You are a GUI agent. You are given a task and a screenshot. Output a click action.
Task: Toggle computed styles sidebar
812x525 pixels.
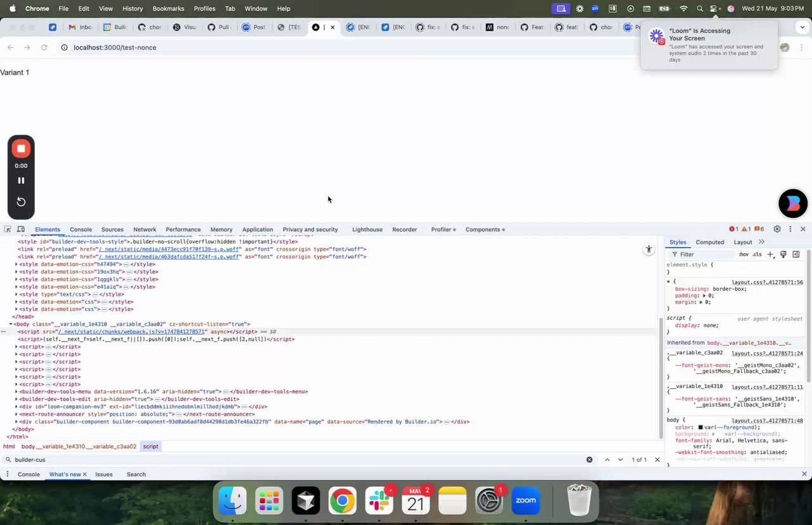click(796, 255)
